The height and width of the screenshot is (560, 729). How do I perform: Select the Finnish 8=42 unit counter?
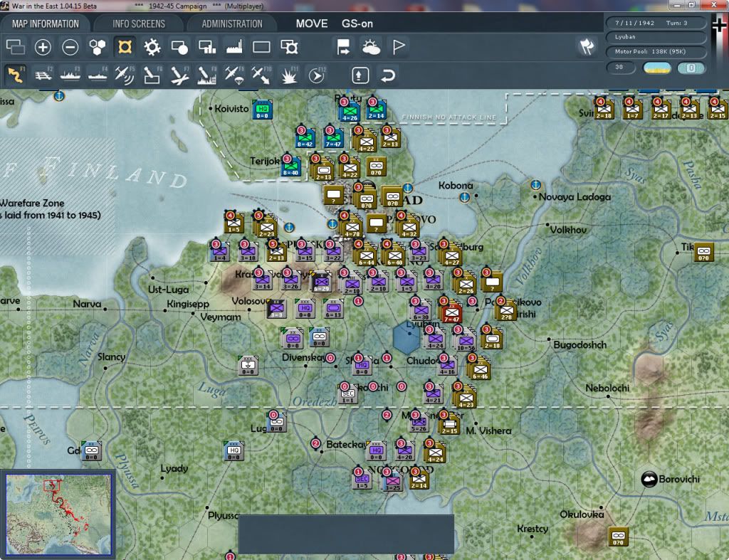pyautogui.click(x=305, y=137)
